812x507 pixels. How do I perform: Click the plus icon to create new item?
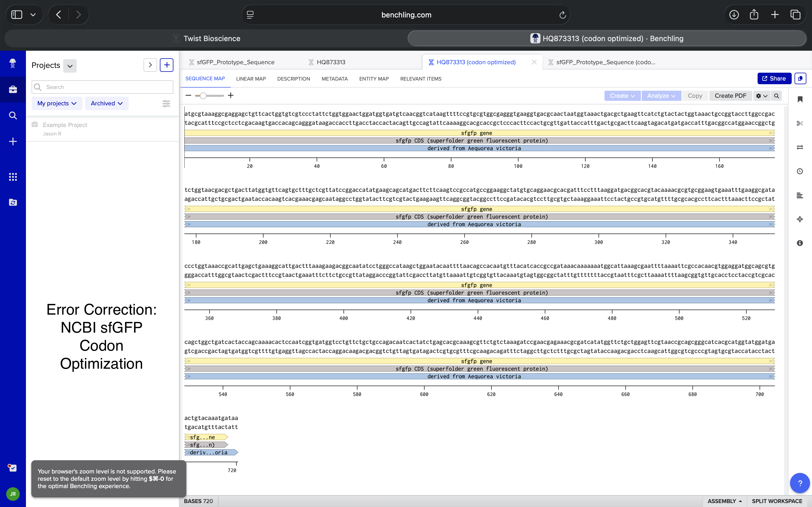pyautogui.click(x=13, y=141)
